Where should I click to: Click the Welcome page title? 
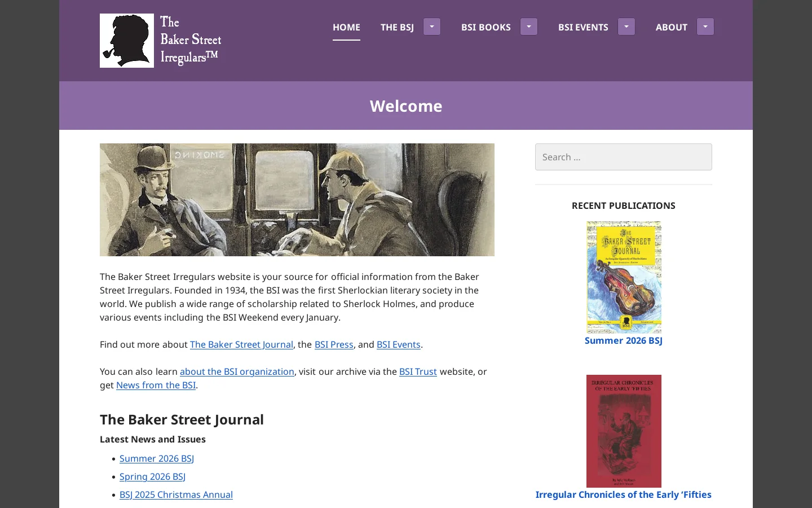[406, 106]
